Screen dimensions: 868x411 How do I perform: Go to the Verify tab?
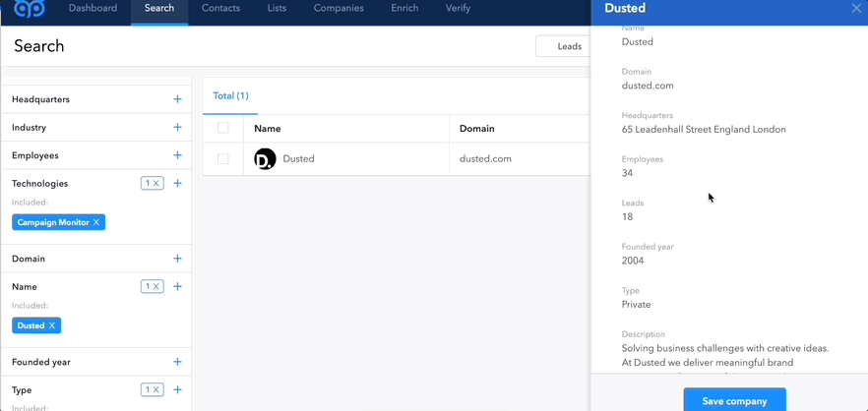[x=458, y=8]
